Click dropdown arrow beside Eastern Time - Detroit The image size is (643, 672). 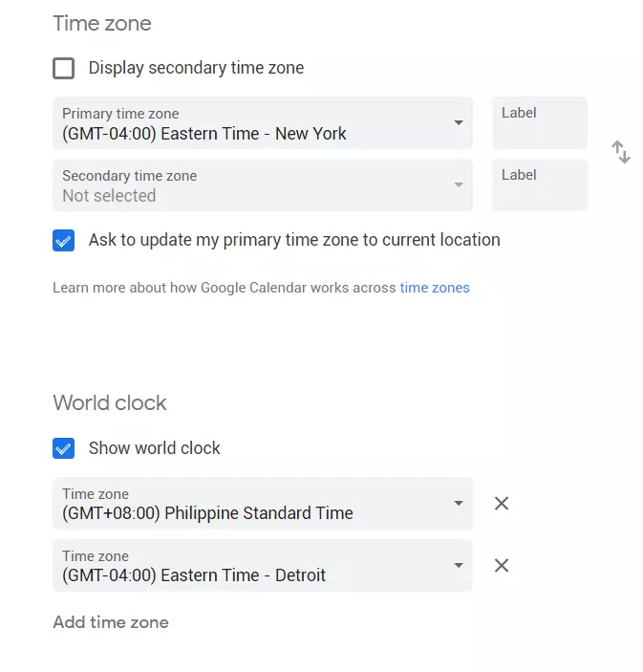[459, 566]
